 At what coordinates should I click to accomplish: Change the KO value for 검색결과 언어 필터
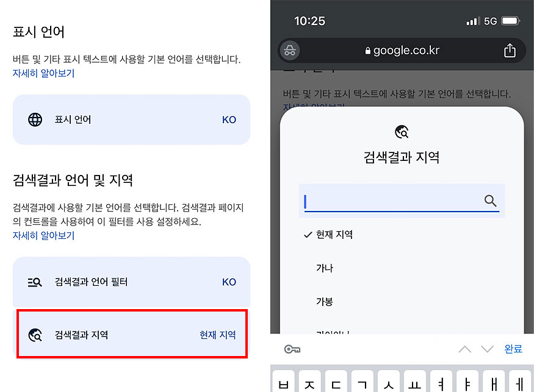coord(229,282)
